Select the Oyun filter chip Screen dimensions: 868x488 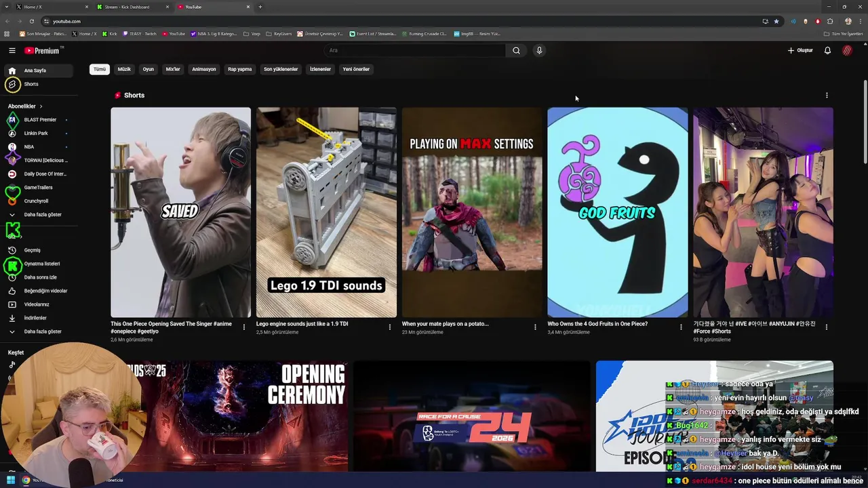[x=149, y=69]
